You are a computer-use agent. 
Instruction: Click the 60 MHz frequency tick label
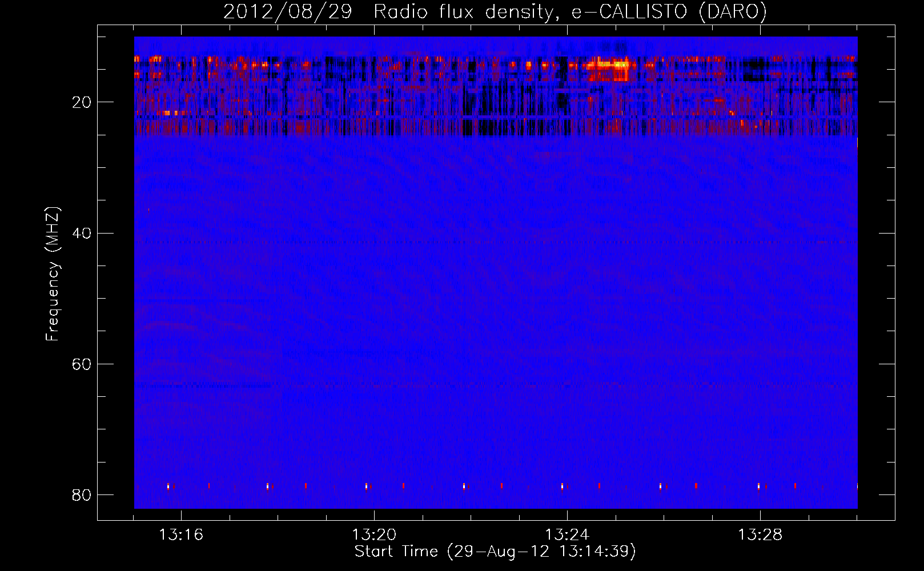tap(82, 364)
